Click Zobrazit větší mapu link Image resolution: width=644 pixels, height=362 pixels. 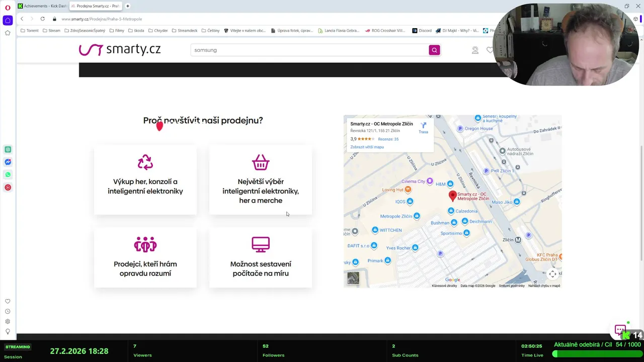(367, 147)
